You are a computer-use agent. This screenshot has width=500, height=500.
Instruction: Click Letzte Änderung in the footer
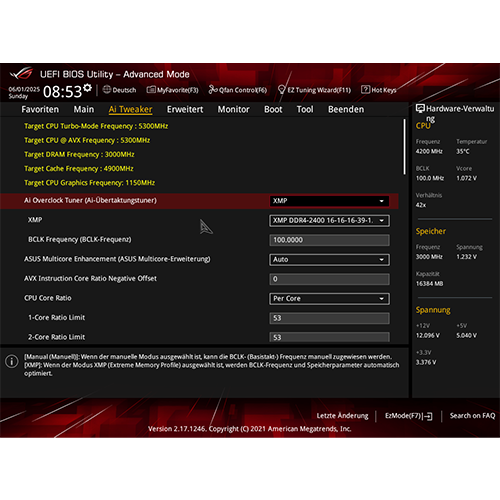click(x=342, y=416)
